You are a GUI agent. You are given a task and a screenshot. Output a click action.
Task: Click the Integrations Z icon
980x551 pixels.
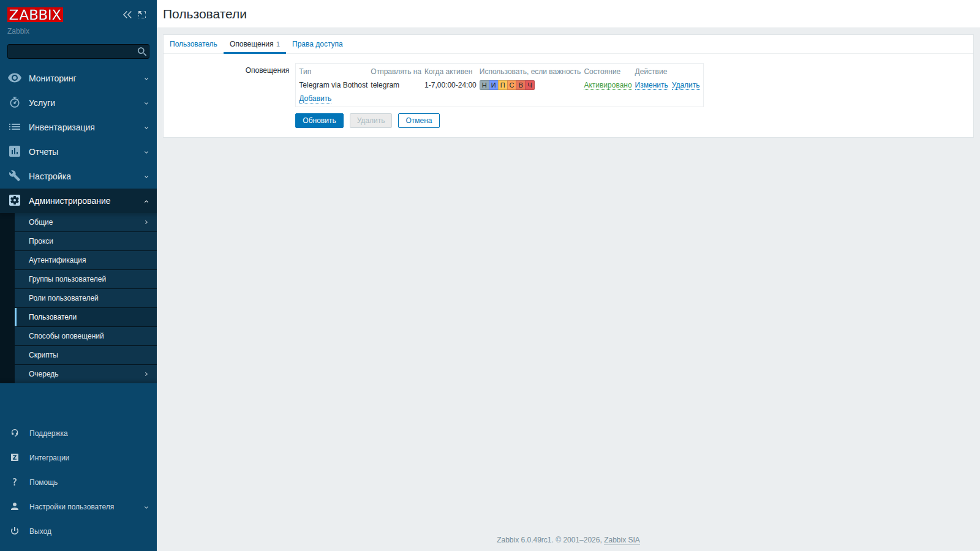click(15, 457)
